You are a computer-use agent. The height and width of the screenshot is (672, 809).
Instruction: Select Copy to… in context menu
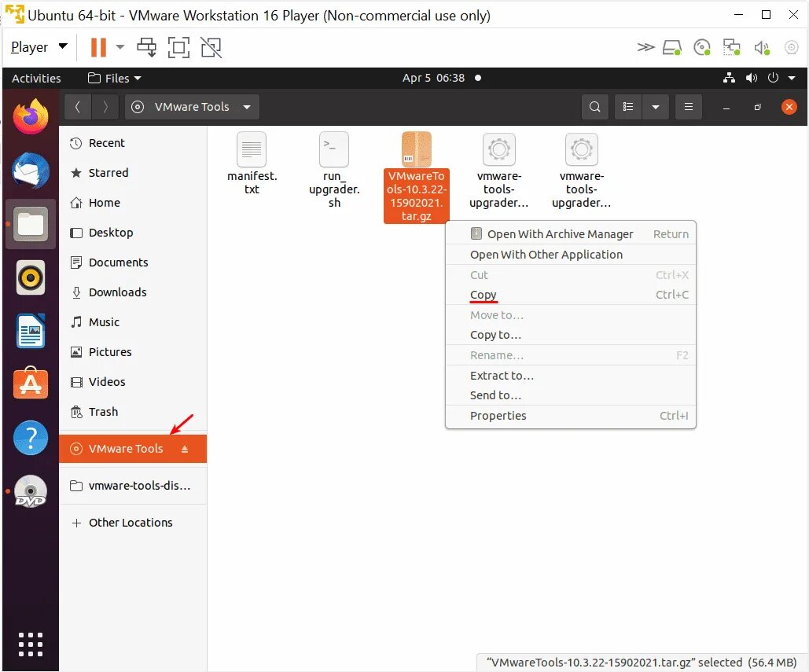pyautogui.click(x=571, y=335)
